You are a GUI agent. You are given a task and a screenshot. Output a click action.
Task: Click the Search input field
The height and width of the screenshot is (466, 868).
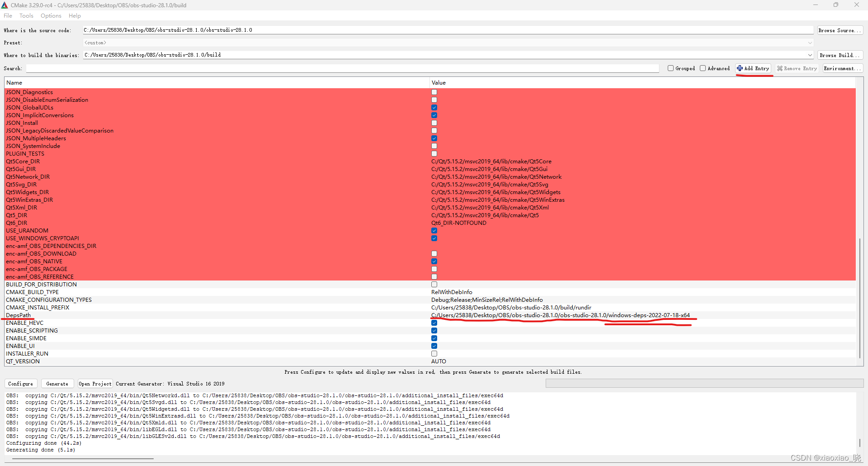[342, 68]
